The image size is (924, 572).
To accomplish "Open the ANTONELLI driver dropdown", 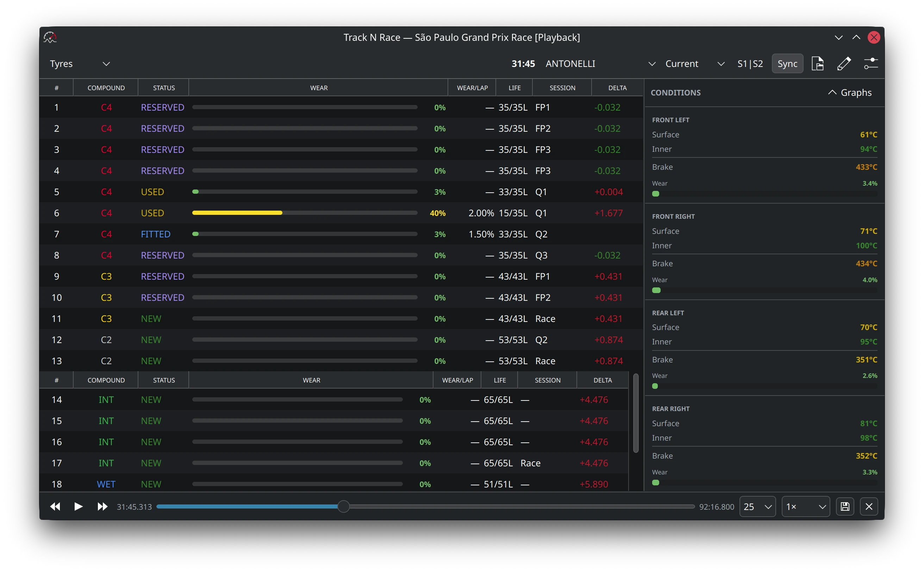I will (x=600, y=63).
